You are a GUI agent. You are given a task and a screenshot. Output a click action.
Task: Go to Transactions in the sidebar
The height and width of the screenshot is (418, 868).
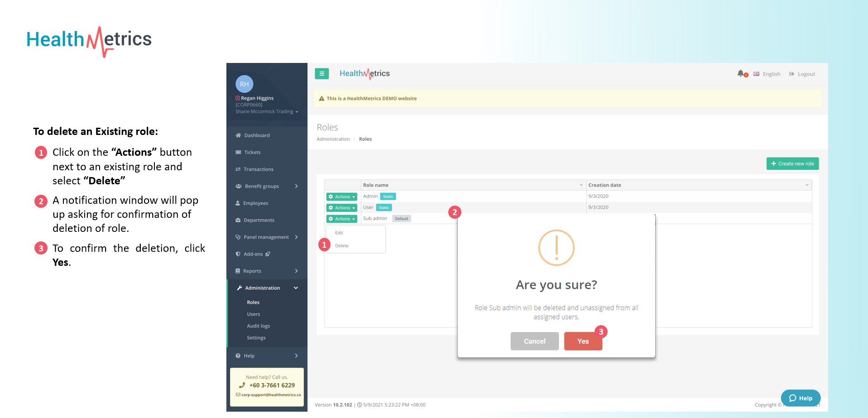[258, 169]
